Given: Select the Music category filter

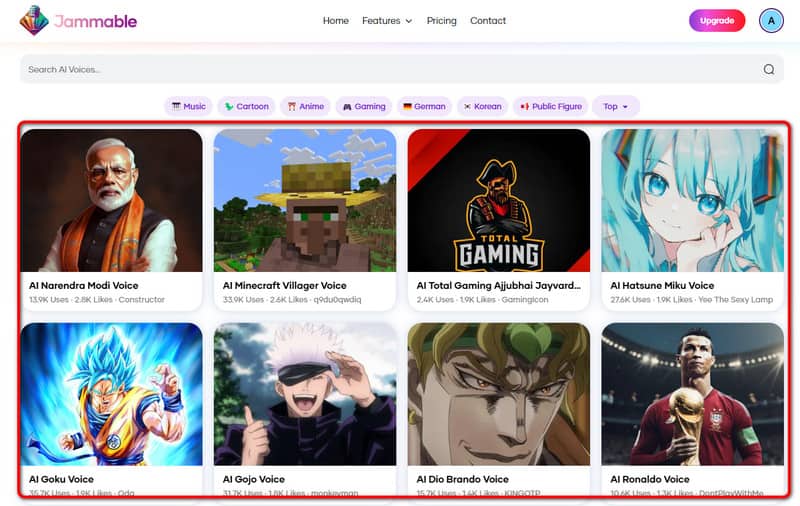Looking at the screenshot, I should (188, 106).
